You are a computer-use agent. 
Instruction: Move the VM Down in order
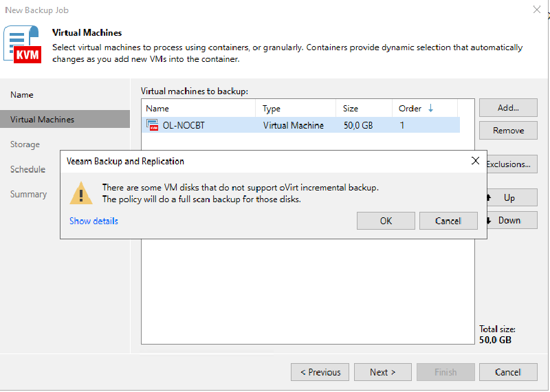click(511, 220)
